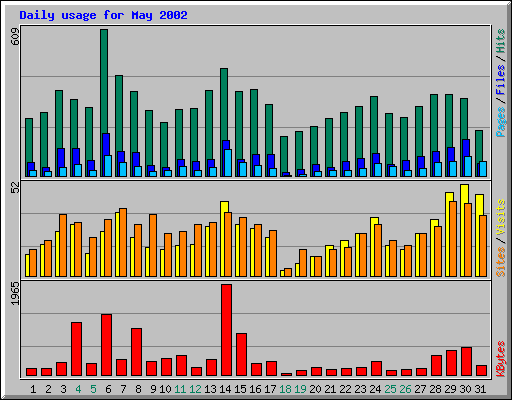Click the yellow 'Visits' legend label

pyautogui.click(x=501, y=218)
